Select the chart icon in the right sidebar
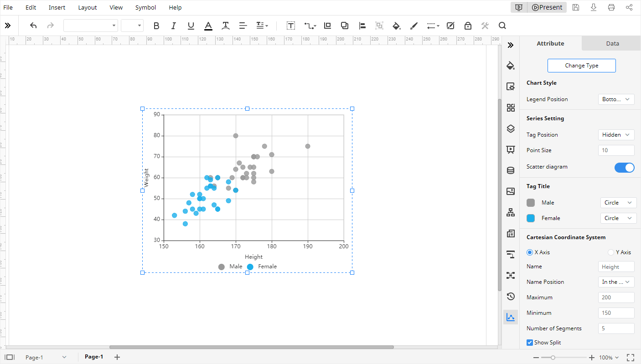The width and height of the screenshot is (641, 364). click(511, 317)
